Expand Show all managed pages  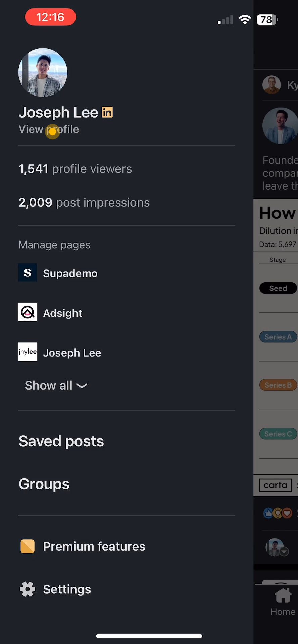[56, 386]
